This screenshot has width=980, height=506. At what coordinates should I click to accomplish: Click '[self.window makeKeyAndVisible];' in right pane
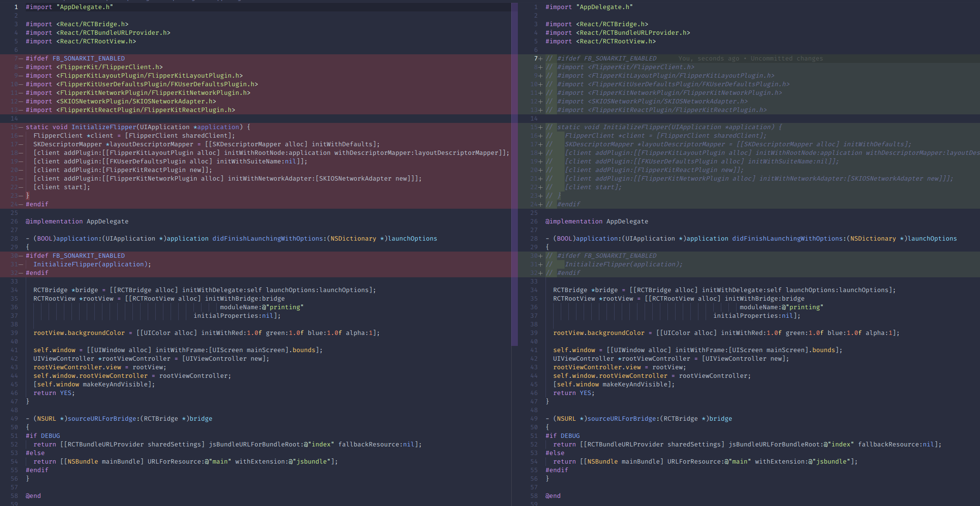point(614,385)
